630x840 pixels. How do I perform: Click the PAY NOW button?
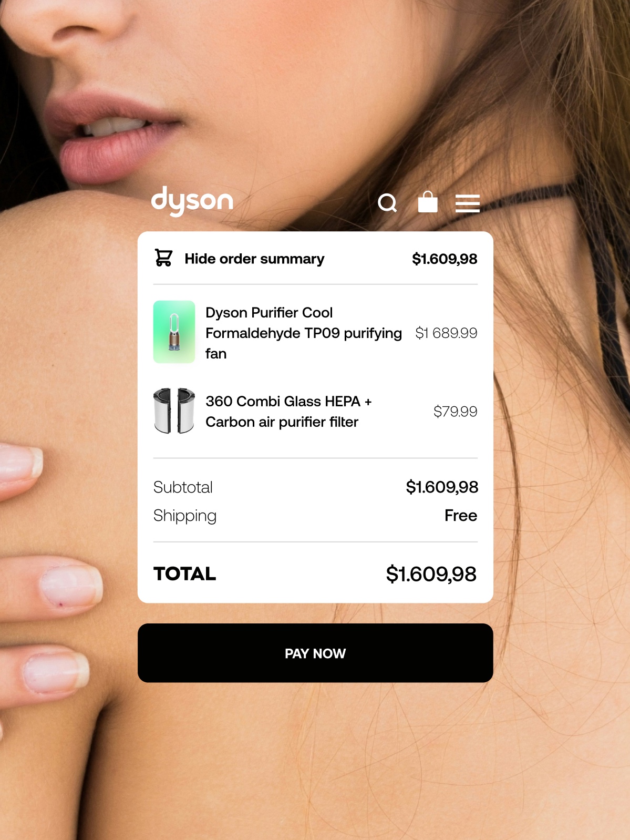tap(315, 653)
